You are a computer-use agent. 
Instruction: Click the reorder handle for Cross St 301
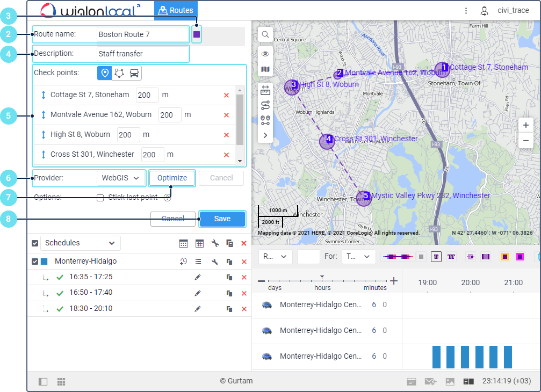[44, 155]
